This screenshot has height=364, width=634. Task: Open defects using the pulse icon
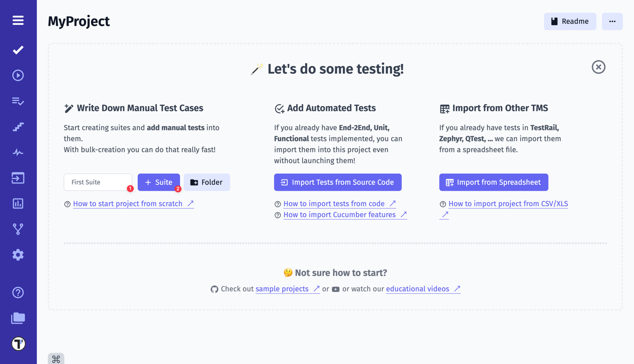[18, 152]
